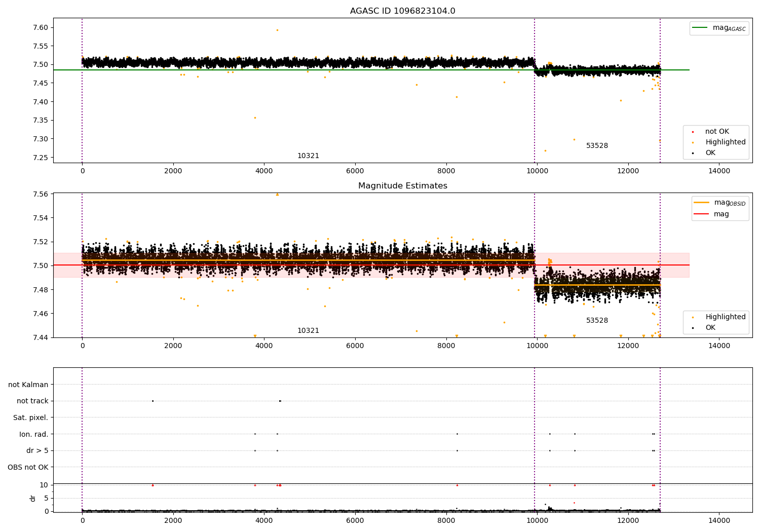Click the 'not track' flag marker near x=1550

(153, 401)
